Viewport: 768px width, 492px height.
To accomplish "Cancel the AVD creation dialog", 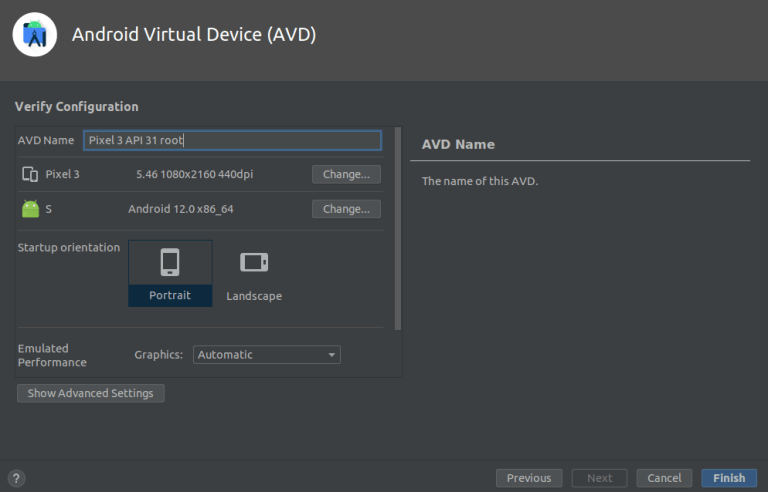I will [x=664, y=478].
